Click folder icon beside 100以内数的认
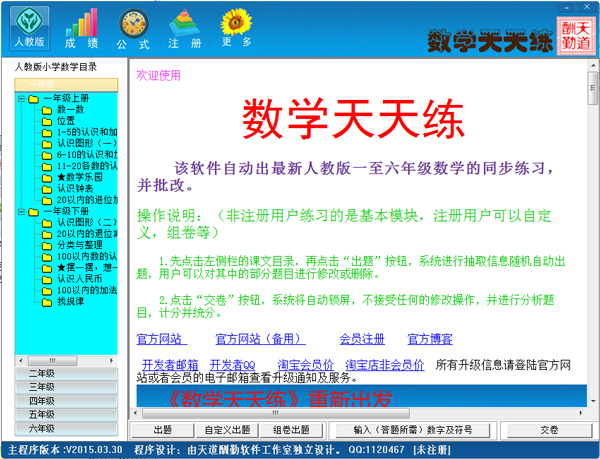 [47, 257]
